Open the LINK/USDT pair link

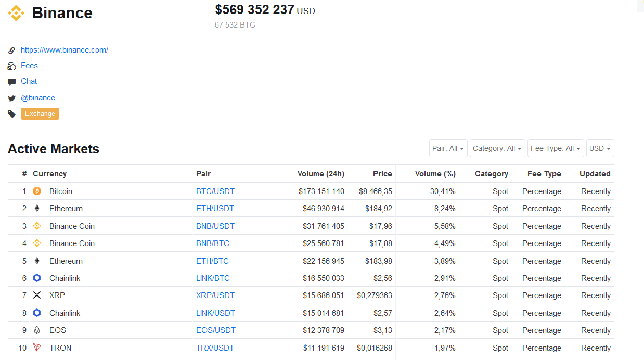215,313
